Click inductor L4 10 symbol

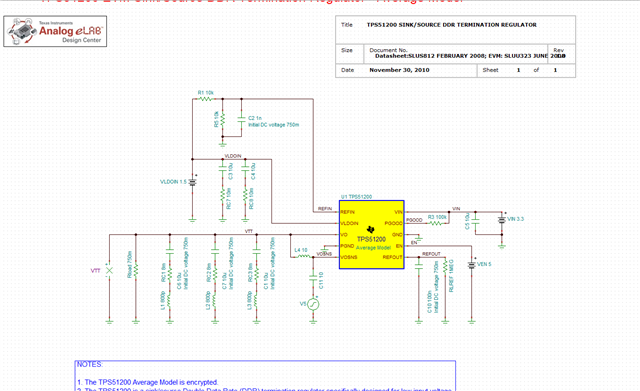tap(303, 256)
